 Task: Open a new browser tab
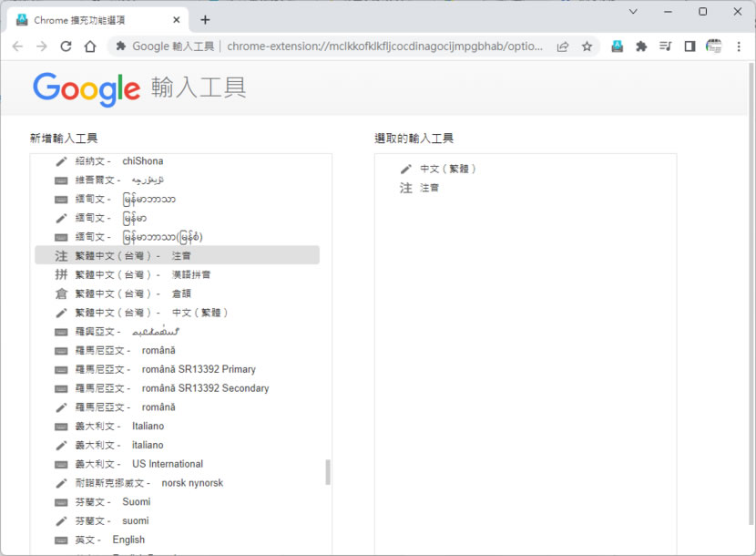(205, 20)
